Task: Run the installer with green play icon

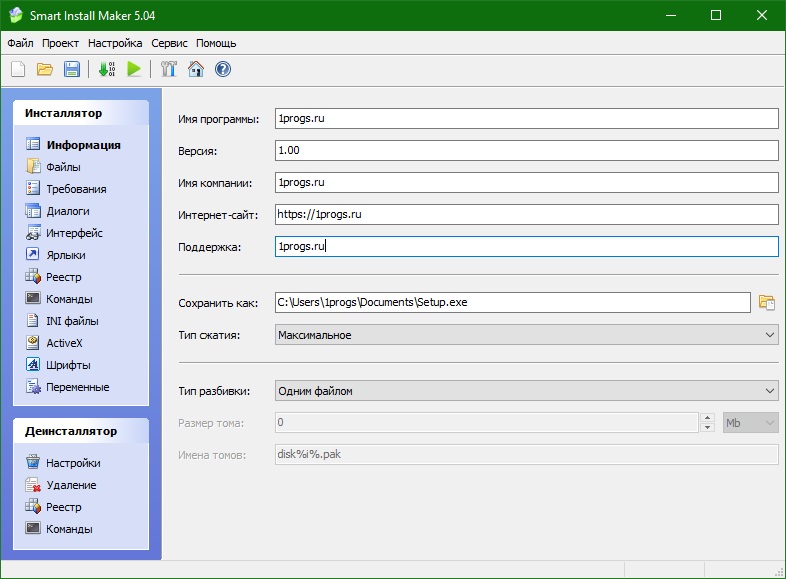Action: [x=134, y=69]
